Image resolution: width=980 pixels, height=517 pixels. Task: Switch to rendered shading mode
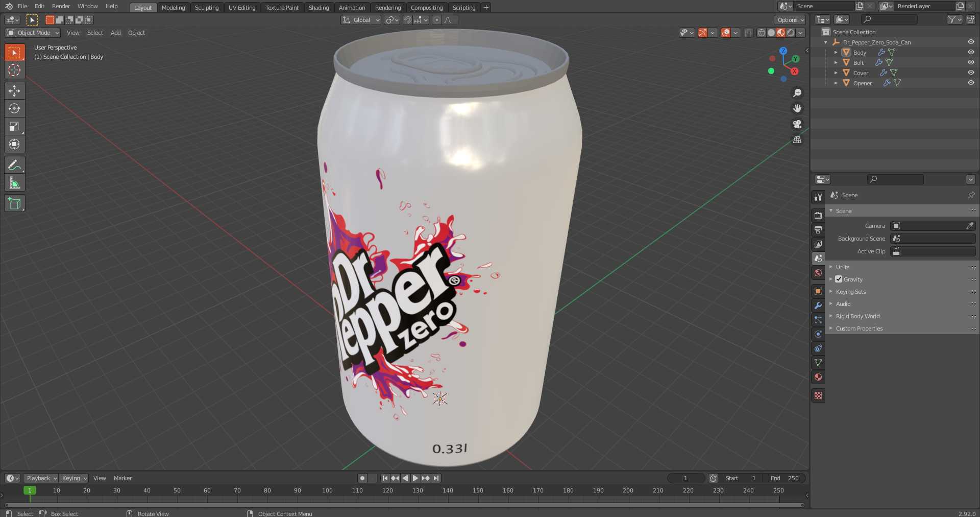coord(791,33)
